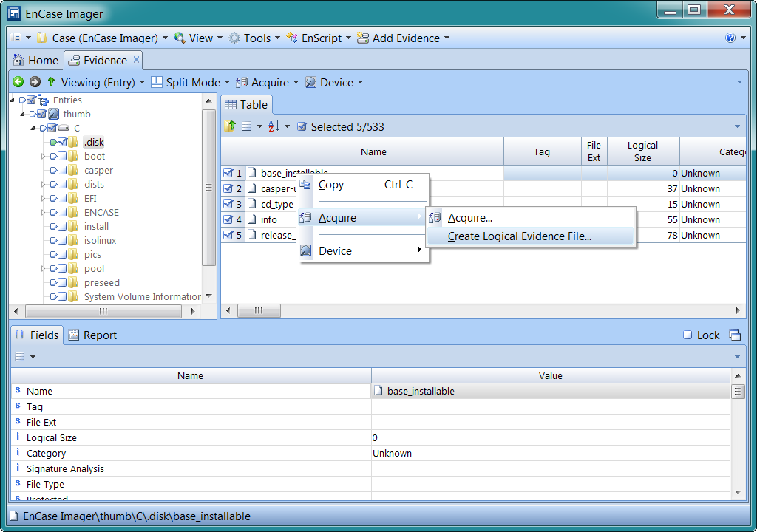
Task: Click the EnScript icon
Action: (291, 38)
